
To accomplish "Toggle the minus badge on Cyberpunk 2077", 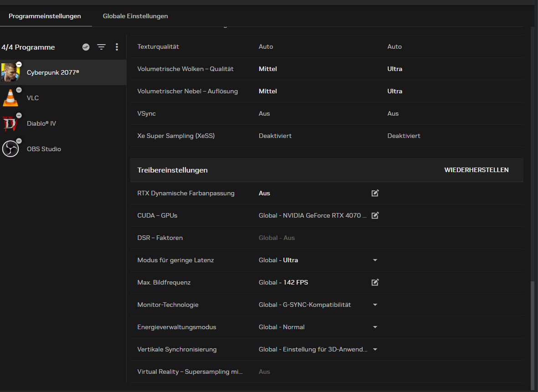I will (x=19, y=65).
